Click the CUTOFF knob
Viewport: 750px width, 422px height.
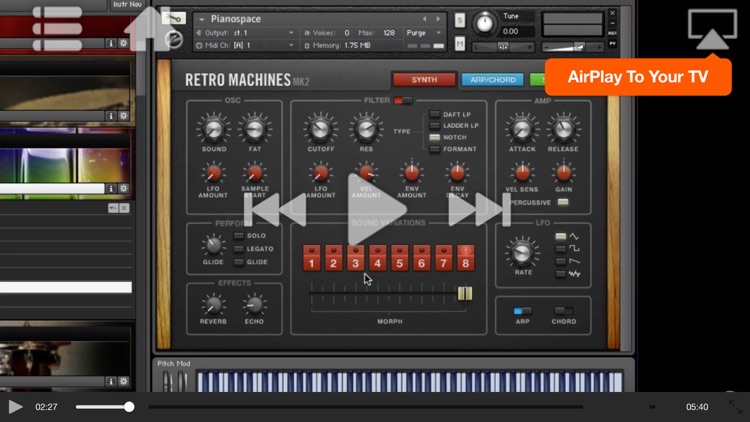point(320,129)
